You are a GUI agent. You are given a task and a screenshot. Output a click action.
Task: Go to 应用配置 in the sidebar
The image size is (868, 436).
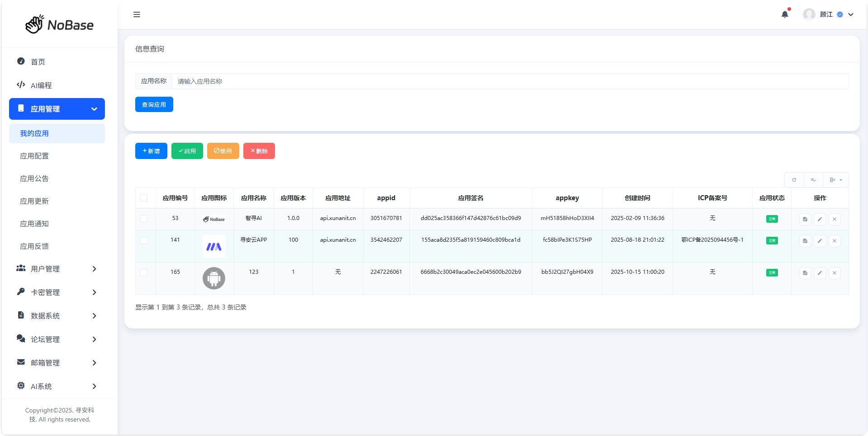click(x=34, y=156)
